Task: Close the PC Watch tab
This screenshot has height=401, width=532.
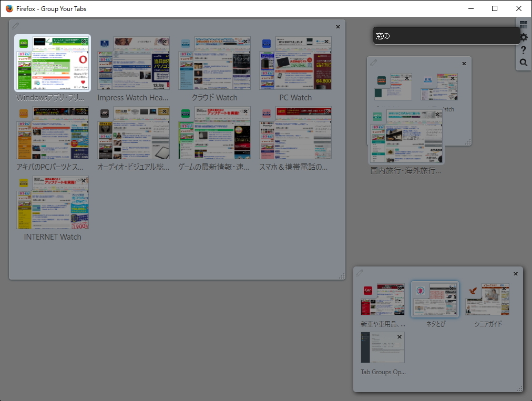Action: tap(326, 42)
